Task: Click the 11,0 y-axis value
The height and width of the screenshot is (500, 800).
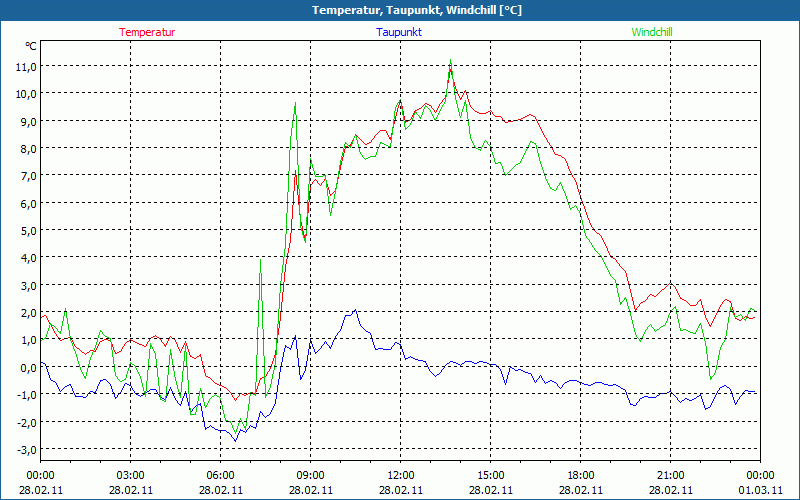Action: click(27, 66)
